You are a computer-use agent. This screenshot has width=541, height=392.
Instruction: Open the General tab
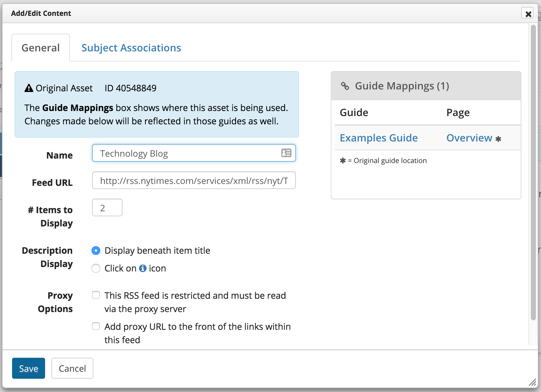click(x=41, y=48)
